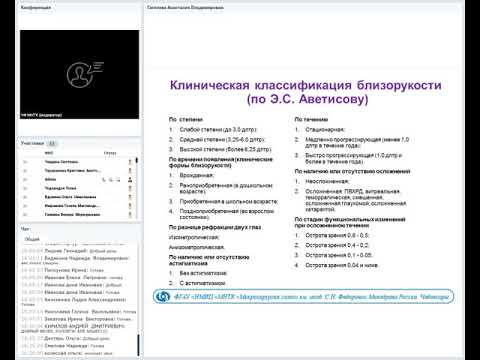
Task: Click slide item Острота зрения 0,04 и ниже
Action: [x=342, y=265]
